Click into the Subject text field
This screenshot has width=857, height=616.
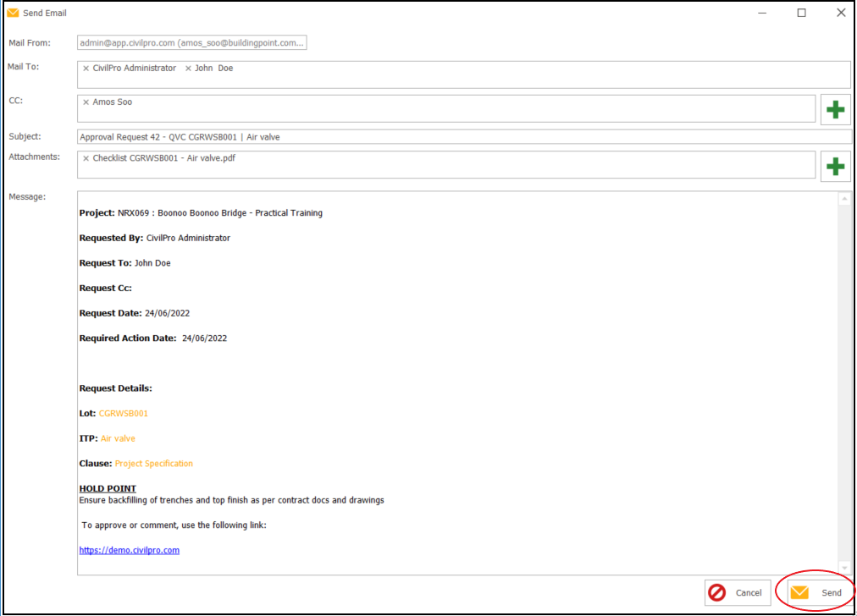point(462,137)
